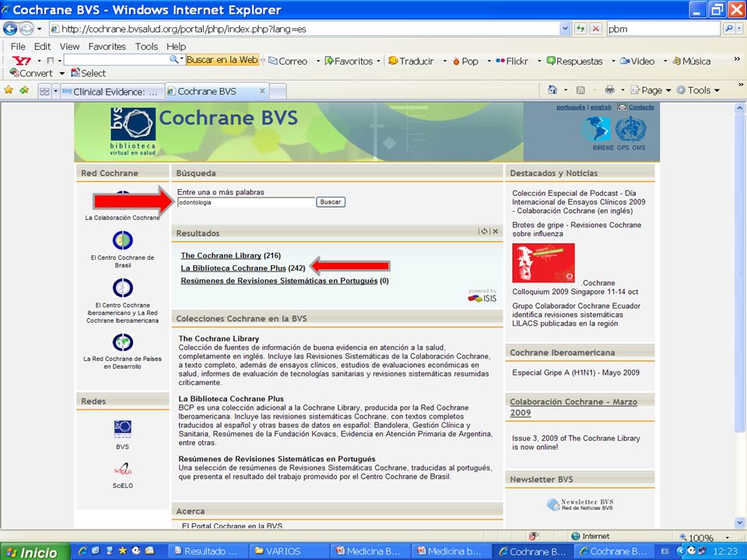Click the browser Forward arrow button

(26, 29)
